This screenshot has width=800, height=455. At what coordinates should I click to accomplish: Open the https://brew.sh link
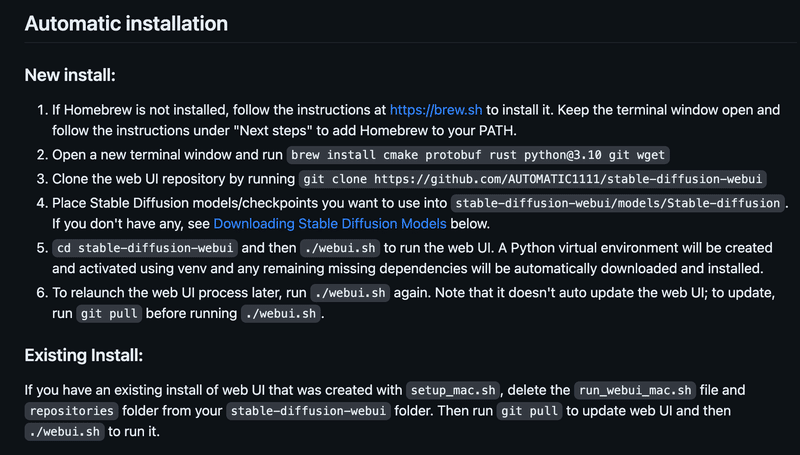pyautogui.click(x=436, y=110)
